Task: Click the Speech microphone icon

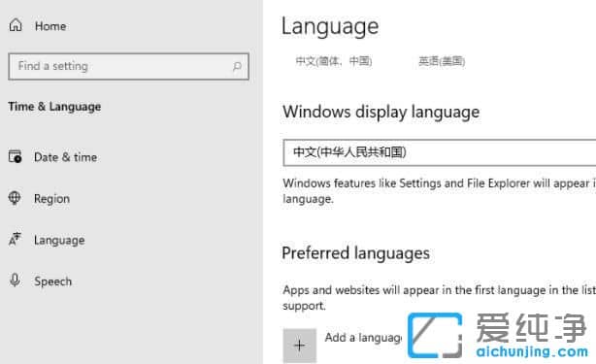Action: tap(15, 281)
